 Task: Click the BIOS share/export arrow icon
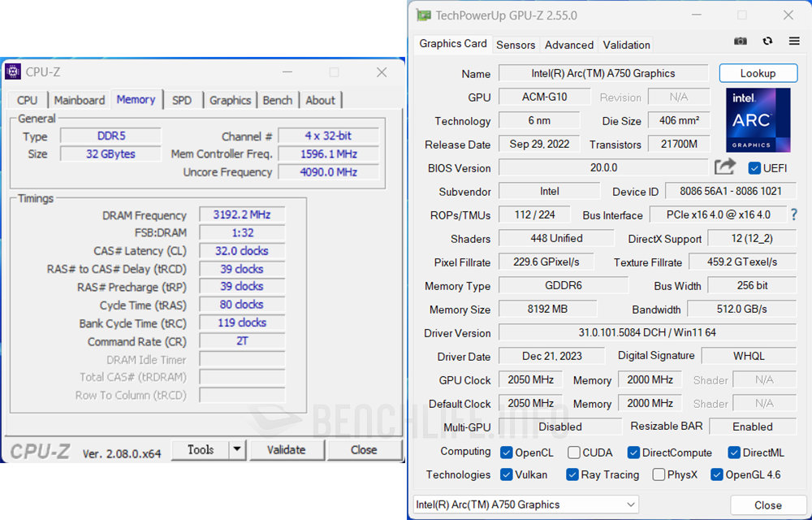pos(725,167)
